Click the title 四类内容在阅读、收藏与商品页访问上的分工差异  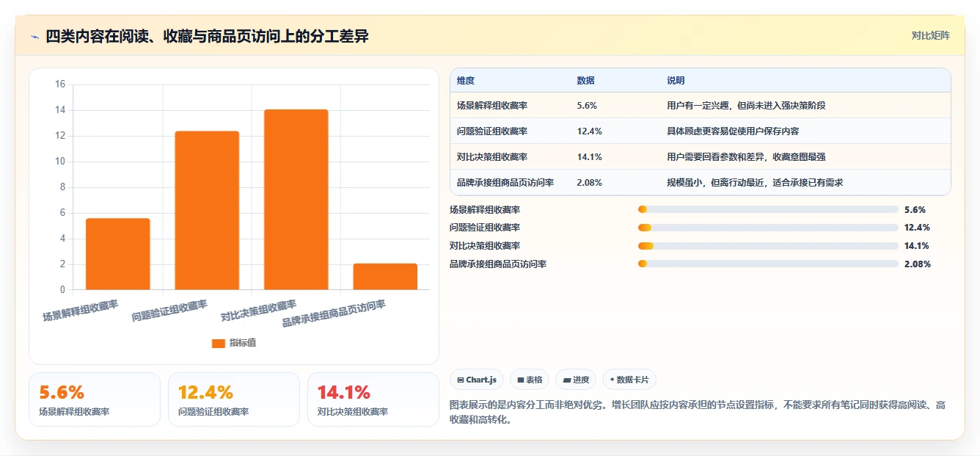point(208,36)
